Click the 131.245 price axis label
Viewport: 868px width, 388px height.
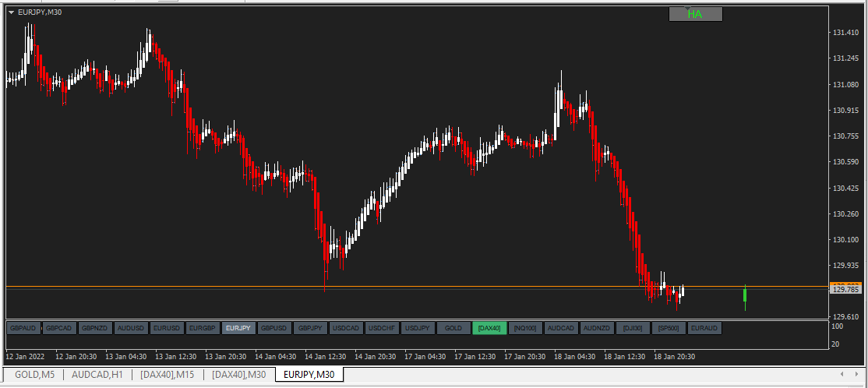845,58
